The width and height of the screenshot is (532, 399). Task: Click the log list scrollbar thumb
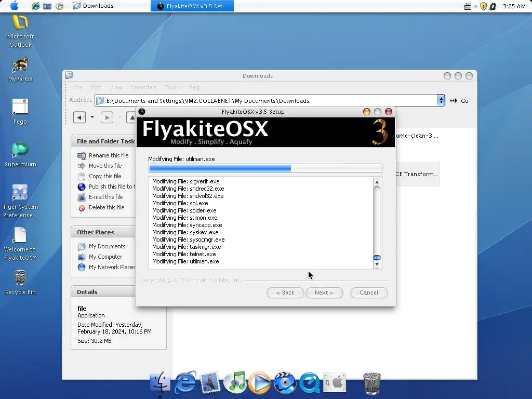point(377,258)
